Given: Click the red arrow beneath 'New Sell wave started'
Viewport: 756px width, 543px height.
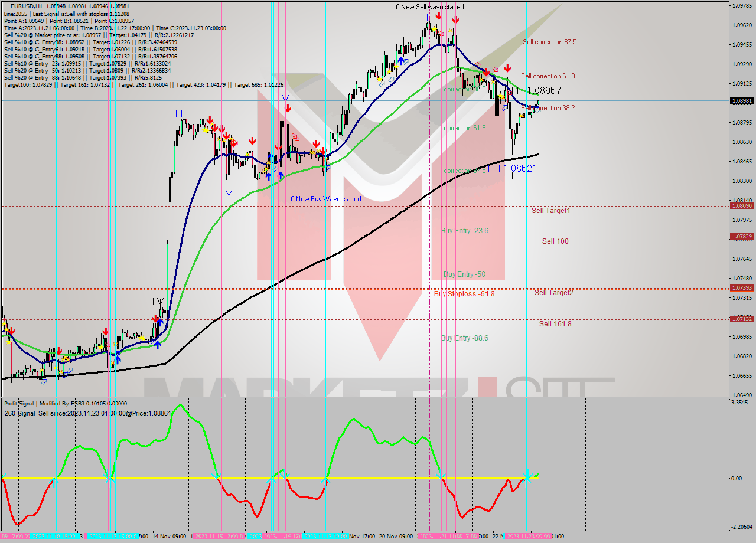Looking at the screenshot, I should click(438, 15).
